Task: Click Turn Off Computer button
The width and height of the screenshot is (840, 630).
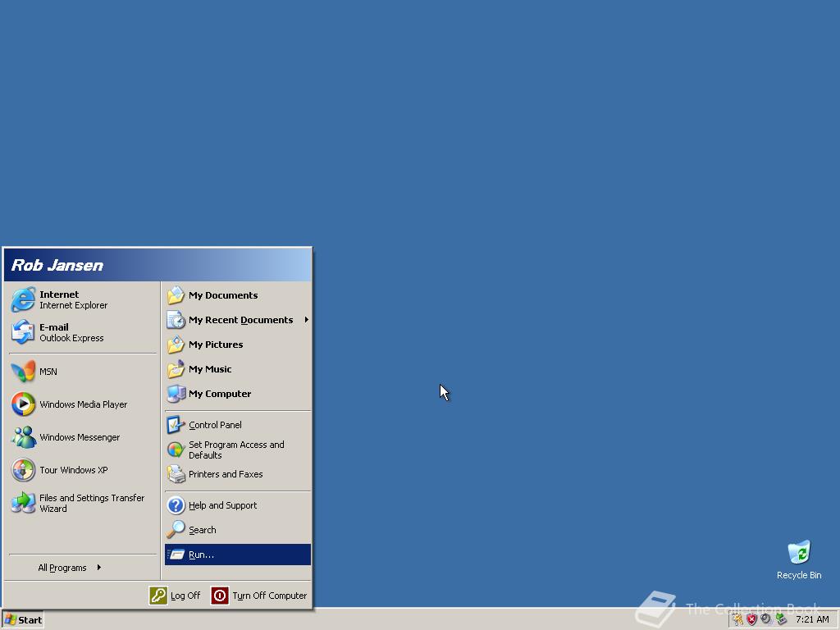Action: click(x=259, y=596)
